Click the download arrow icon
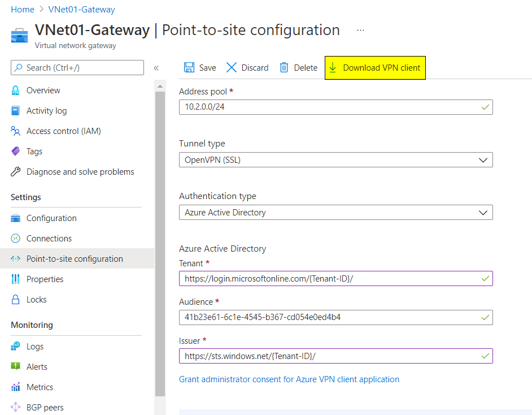532x415 pixels. [x=333, y=68]
